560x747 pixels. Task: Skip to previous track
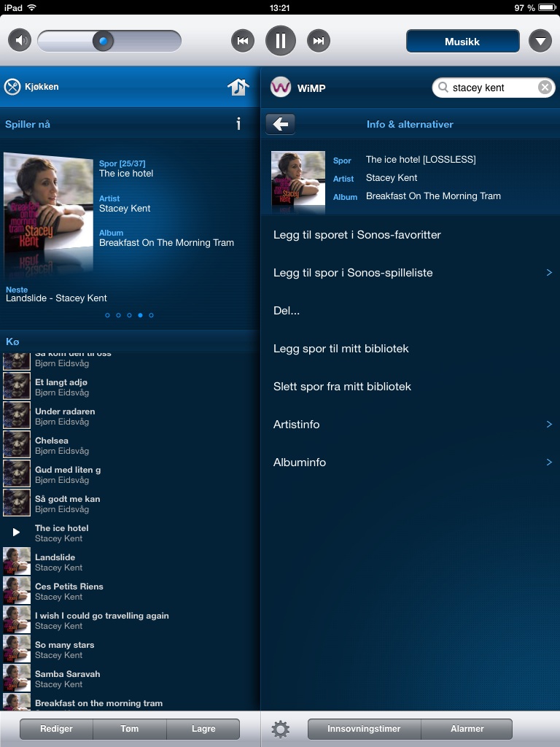[x=242, y=41]
